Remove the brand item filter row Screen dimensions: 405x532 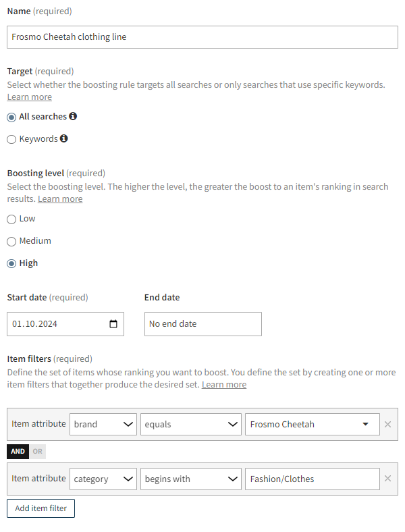[x=387, y=425]
